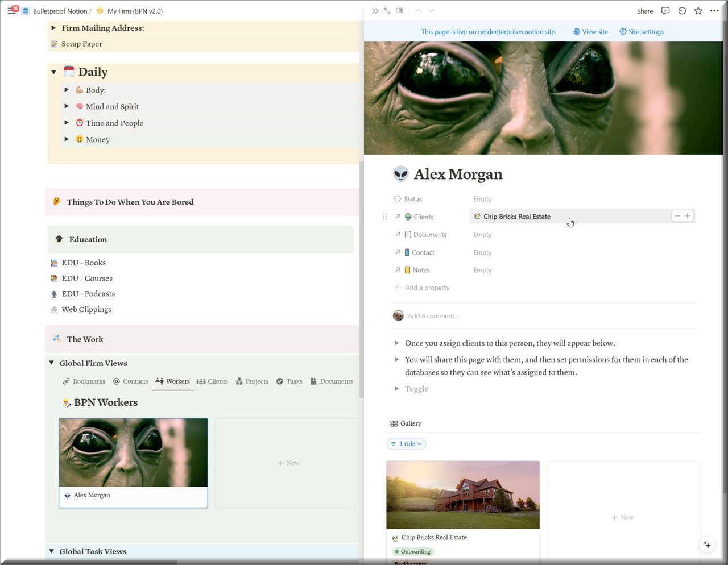Screen dimensions: 728x565
Task: Open the sidebar hamburger menu
Action: pyautogui.click(x=11, y=11)
